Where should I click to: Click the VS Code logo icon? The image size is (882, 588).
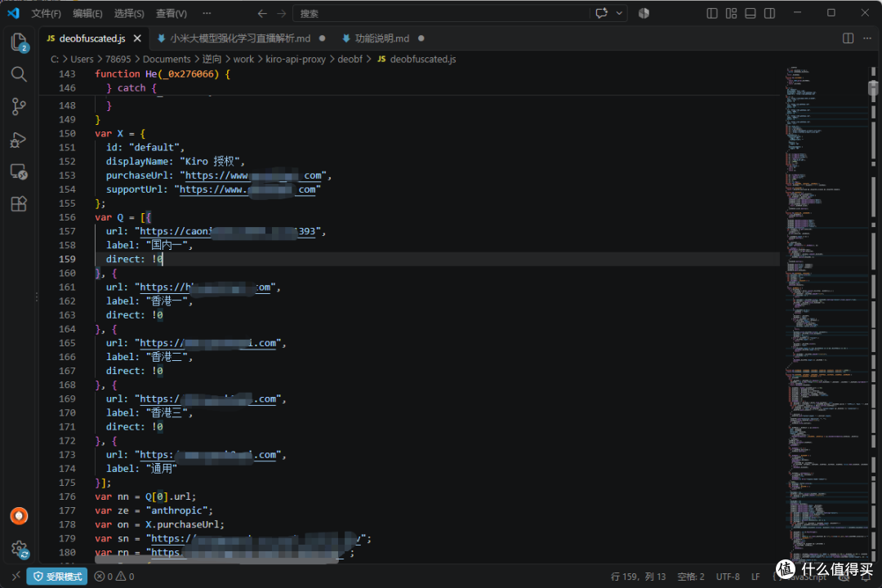[x=14, y=13]
